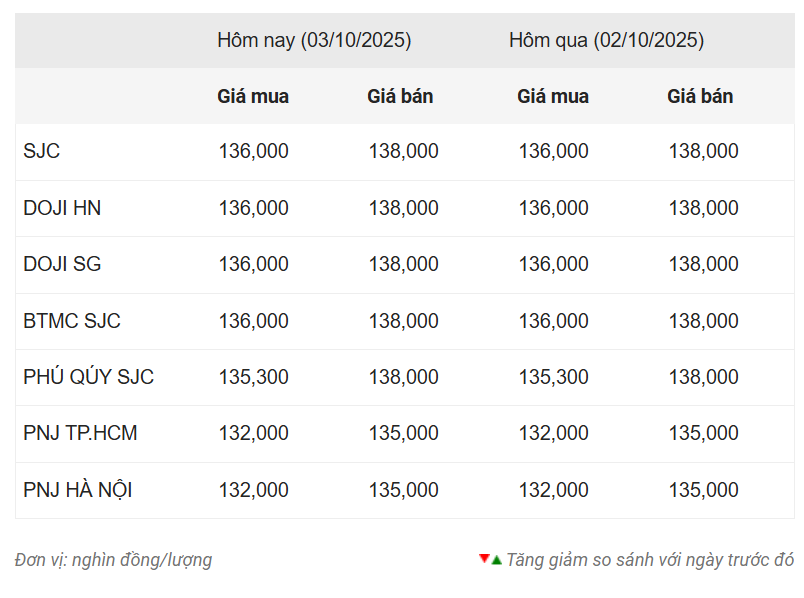Image resolution: width=804 pixels, height=598 pixels.
Task: Click the Tăng giảm so sánh legend text
Action: [650, 560]
